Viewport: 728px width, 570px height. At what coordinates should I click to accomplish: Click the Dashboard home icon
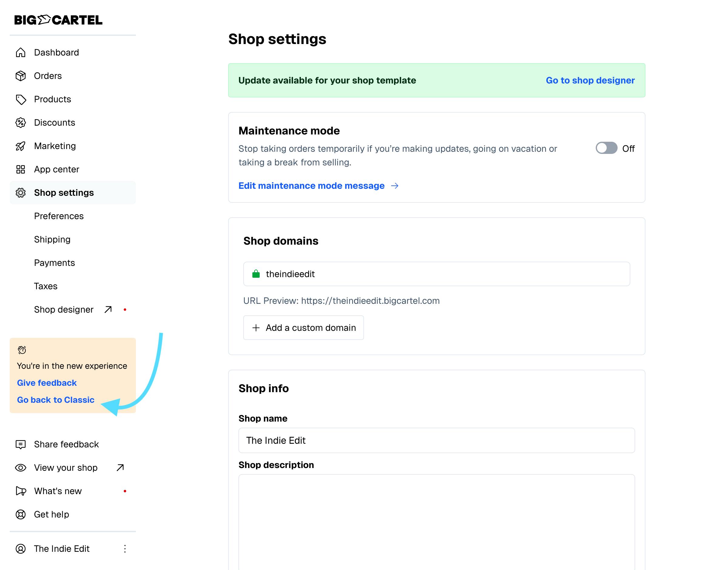pyautogui.click(x=21, y=53)
